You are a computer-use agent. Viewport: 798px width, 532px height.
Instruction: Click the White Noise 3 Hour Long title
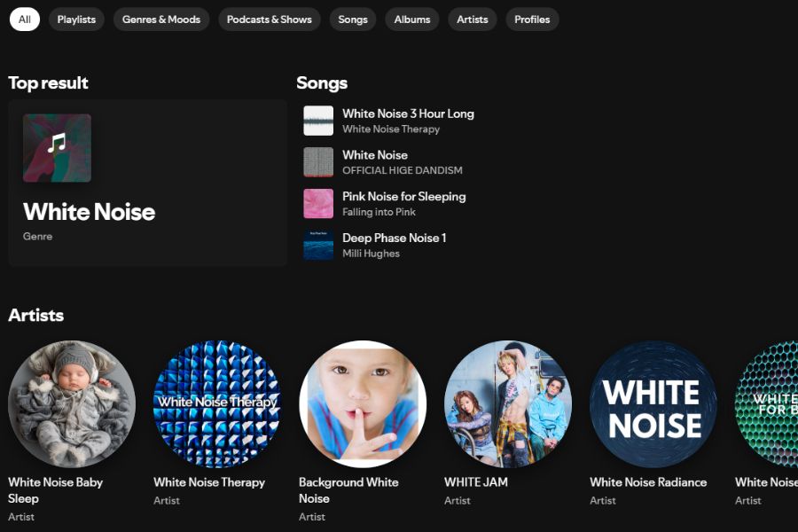408,113
